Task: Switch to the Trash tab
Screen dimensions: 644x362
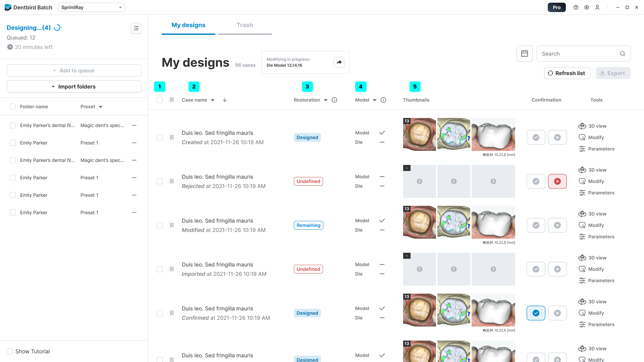Action: click(x=245, y=25)
